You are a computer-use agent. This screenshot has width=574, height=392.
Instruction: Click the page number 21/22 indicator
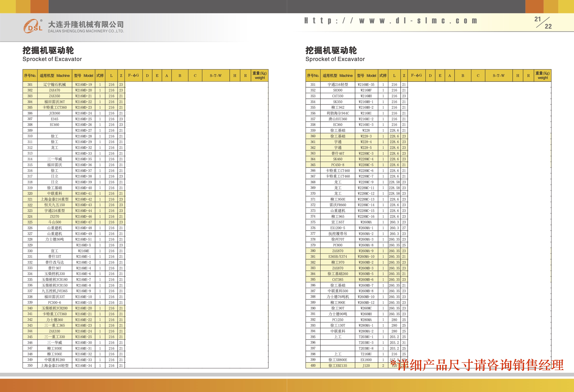point(543,23)
